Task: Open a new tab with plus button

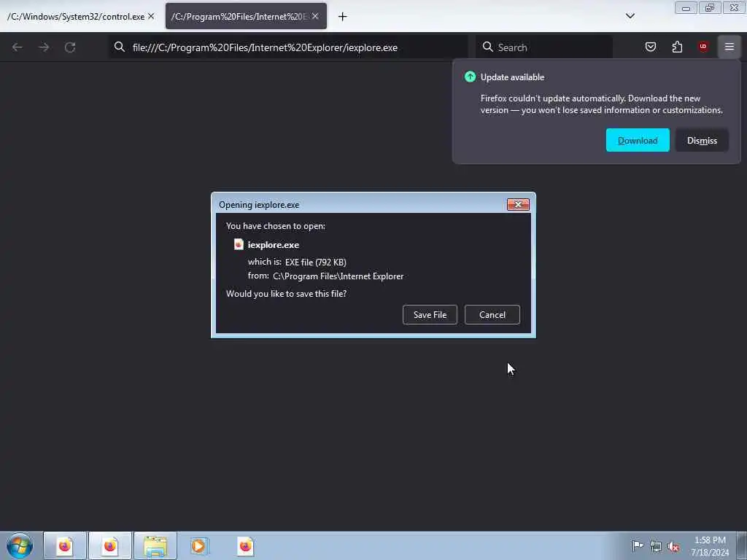Action: click(x=342, y=17)
